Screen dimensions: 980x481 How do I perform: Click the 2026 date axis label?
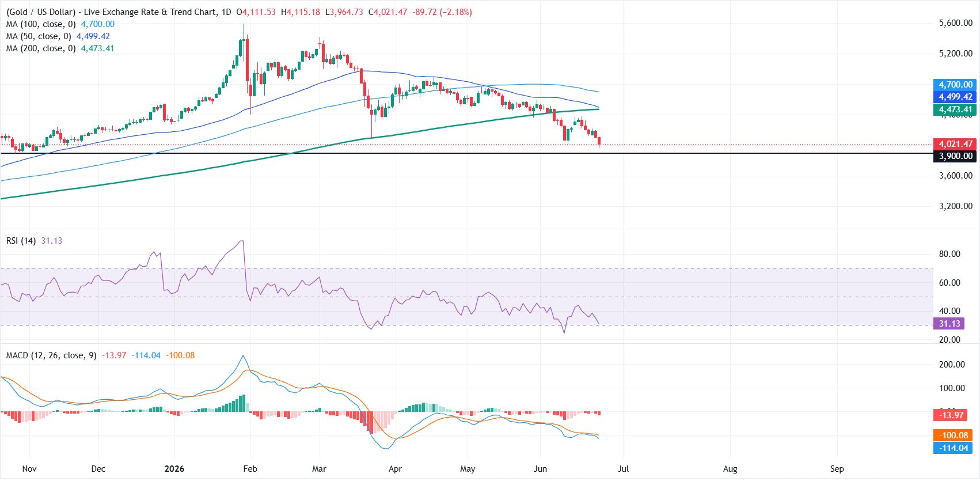tap(174, 469)
